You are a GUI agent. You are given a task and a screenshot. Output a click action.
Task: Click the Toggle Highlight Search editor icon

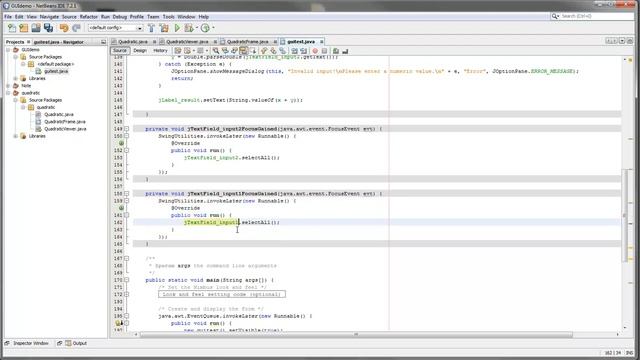pos(243,51)
